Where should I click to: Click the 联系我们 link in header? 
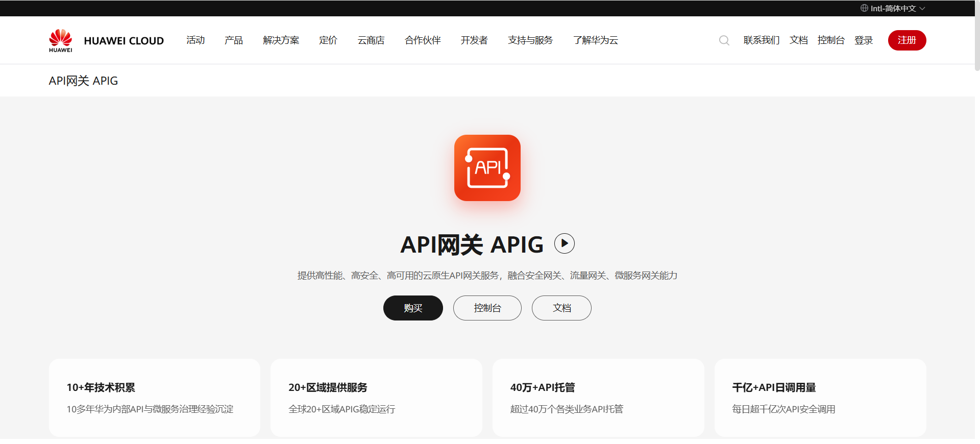click(762, 40)
